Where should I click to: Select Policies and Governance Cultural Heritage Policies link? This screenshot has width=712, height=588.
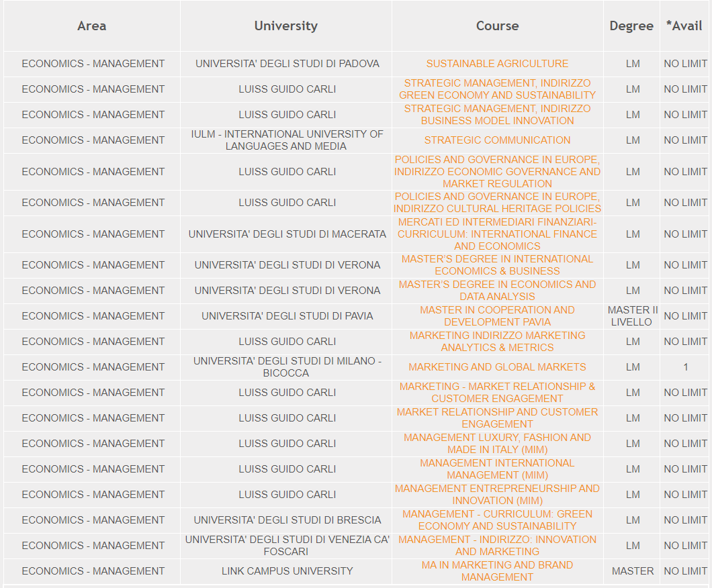click(x=497, y=203)
